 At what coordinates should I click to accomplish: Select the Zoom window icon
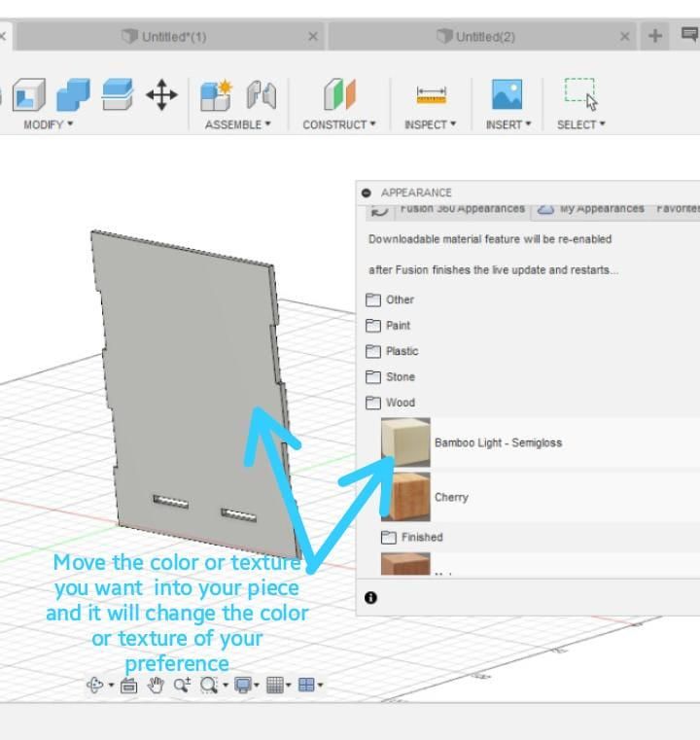point(209,685)
